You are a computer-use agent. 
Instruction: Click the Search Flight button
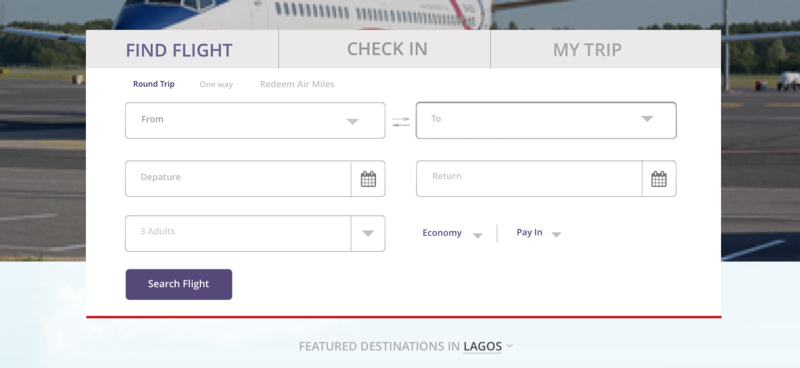[179, 284]
